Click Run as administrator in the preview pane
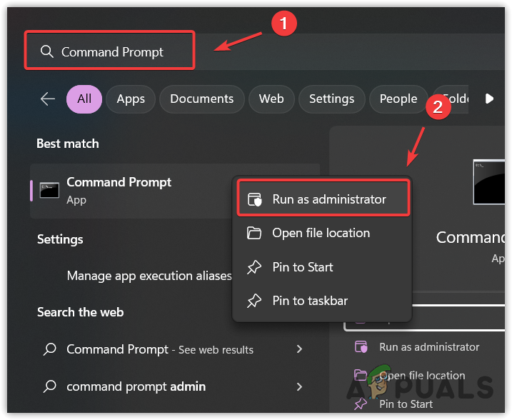This screenshot has width=512, height=420. coord(429,347)
